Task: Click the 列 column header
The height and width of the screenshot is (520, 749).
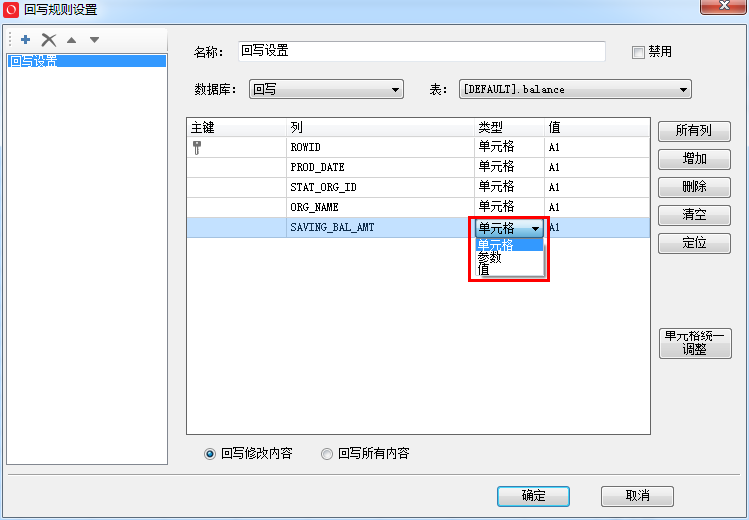Action: tap(380, 127)
